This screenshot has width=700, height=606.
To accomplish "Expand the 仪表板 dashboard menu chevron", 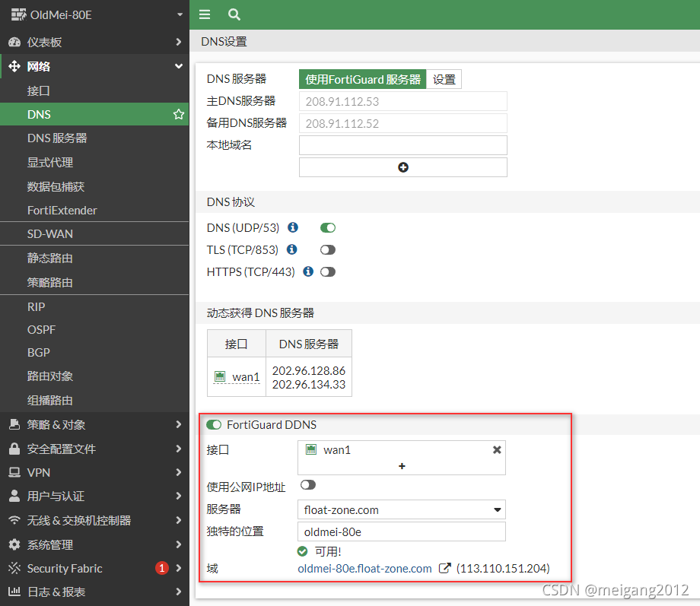I will pos(179,42).
